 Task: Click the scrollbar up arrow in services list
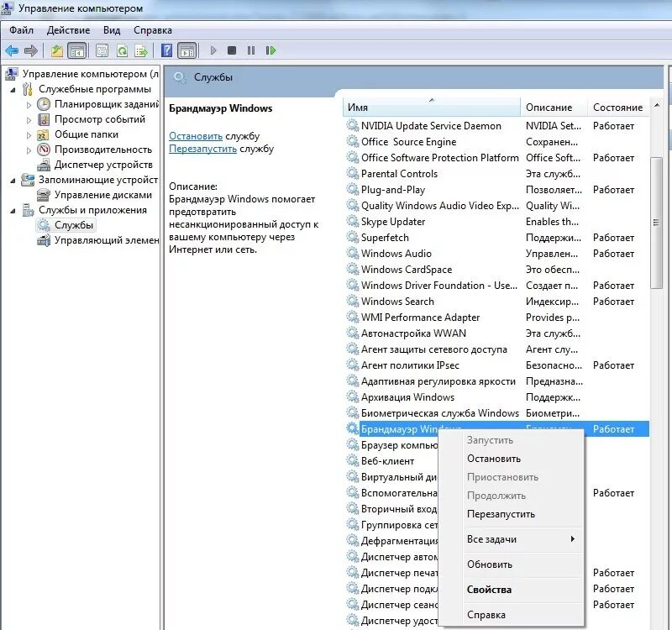tap(657, 105)
